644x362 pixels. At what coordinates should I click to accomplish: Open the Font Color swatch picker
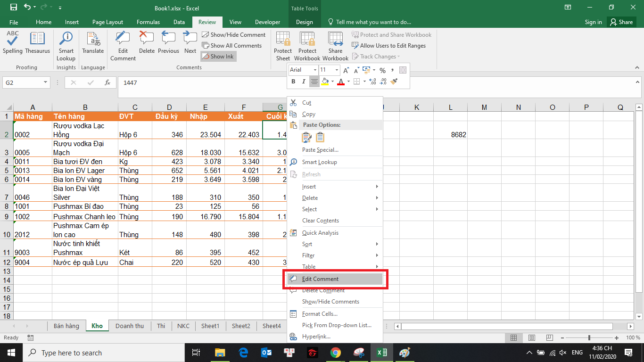click(341, 81)
